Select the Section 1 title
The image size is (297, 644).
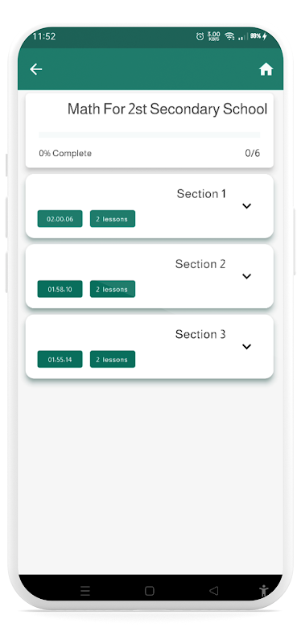tap(201, 194)
